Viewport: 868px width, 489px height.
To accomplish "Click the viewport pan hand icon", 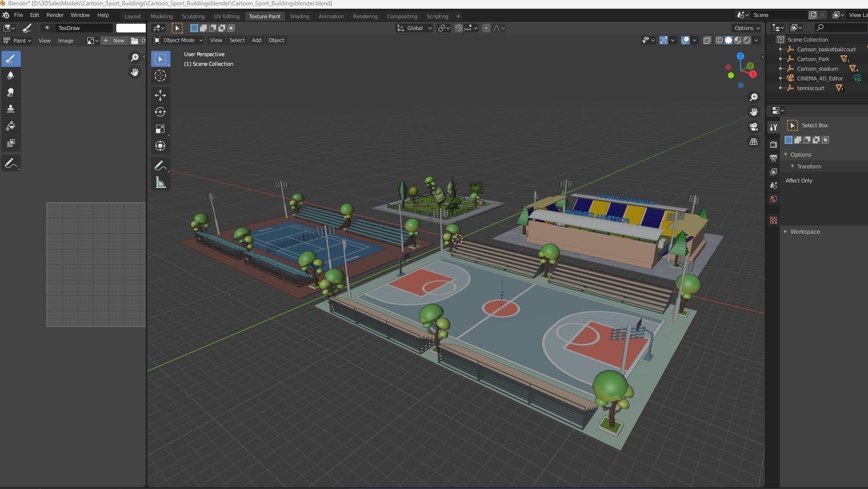I will pos(754,112).
